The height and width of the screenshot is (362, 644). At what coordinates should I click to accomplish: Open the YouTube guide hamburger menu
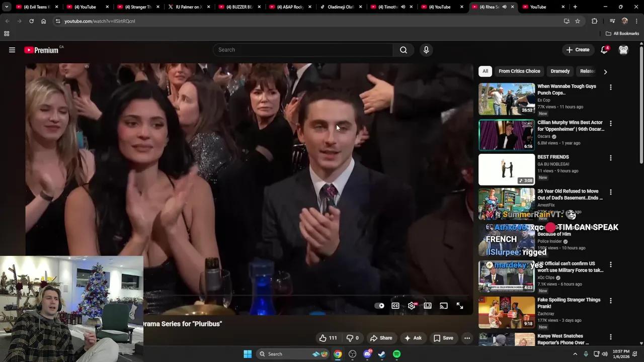[x=12, y=50]
